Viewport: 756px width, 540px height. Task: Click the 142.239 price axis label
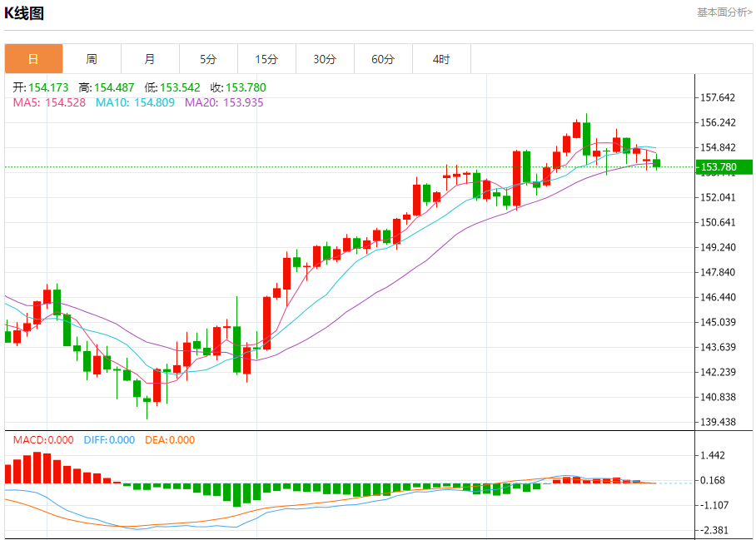[x=718, y=372]
